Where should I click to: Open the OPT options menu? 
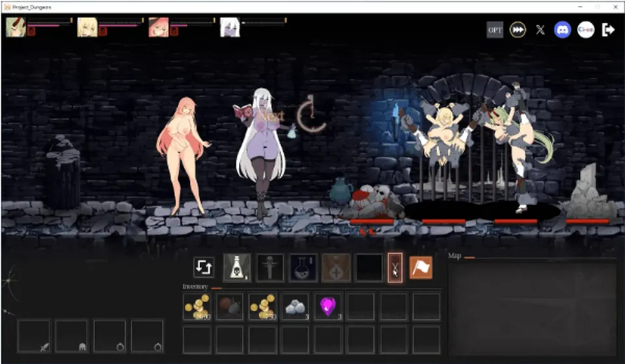(x=495, y=30)
